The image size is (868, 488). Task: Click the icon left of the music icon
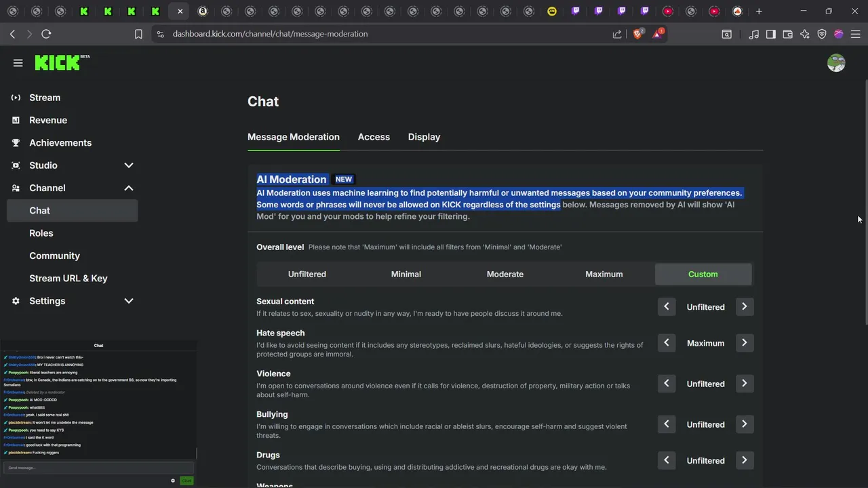tap(726, 34)
